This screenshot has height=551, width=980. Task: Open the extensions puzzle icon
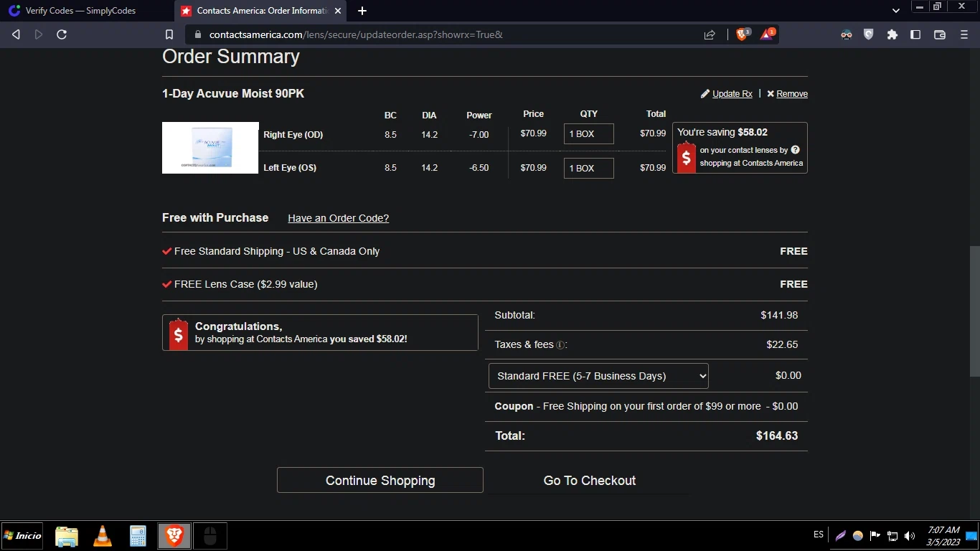tap(892, 34)
